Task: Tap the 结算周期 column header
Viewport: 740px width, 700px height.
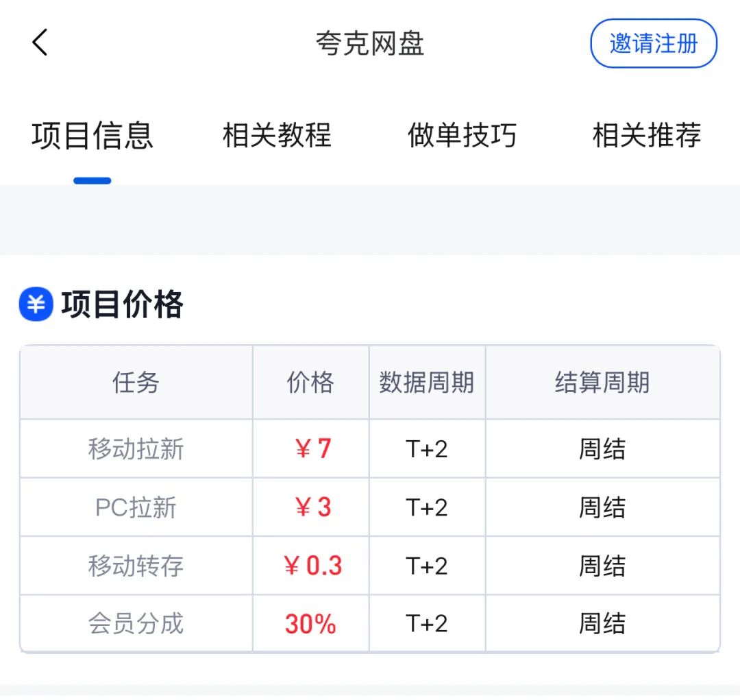Action: click(x=602, y=383)
